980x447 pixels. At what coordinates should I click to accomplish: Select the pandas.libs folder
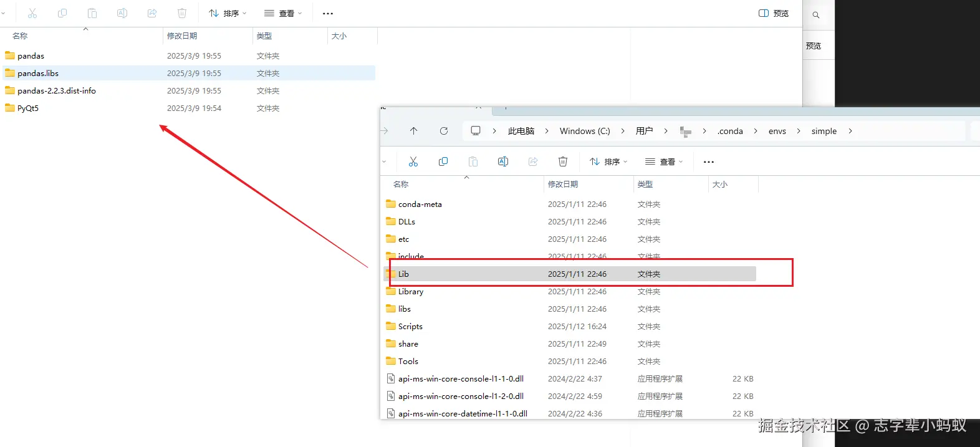(x=188, y=73)
